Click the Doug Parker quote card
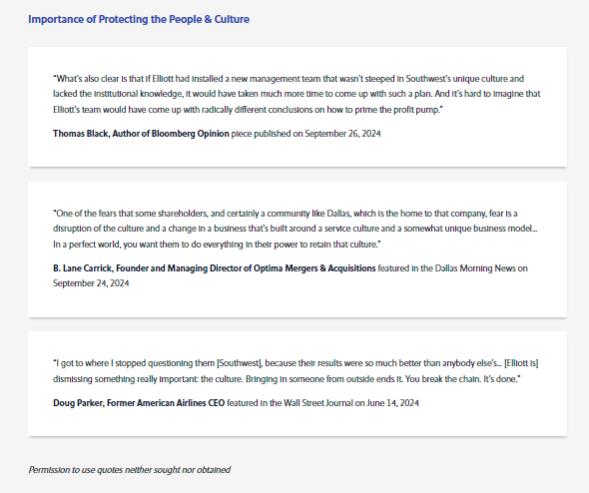Image resolution: width=589 pixels, height=493 pixels. point(297,384)
